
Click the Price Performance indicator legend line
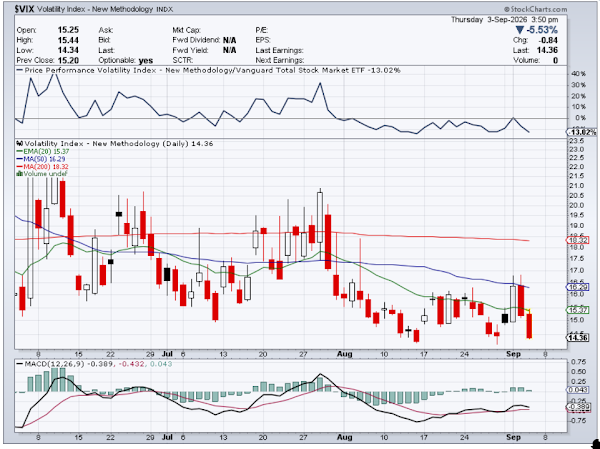(x=209, y=70)
